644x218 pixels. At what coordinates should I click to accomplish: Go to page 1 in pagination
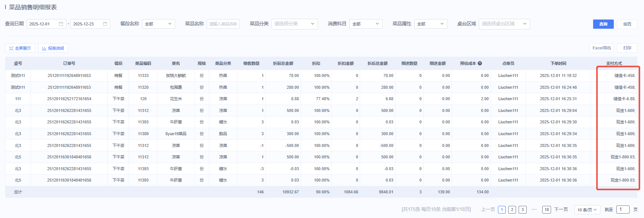coord(502,210)
